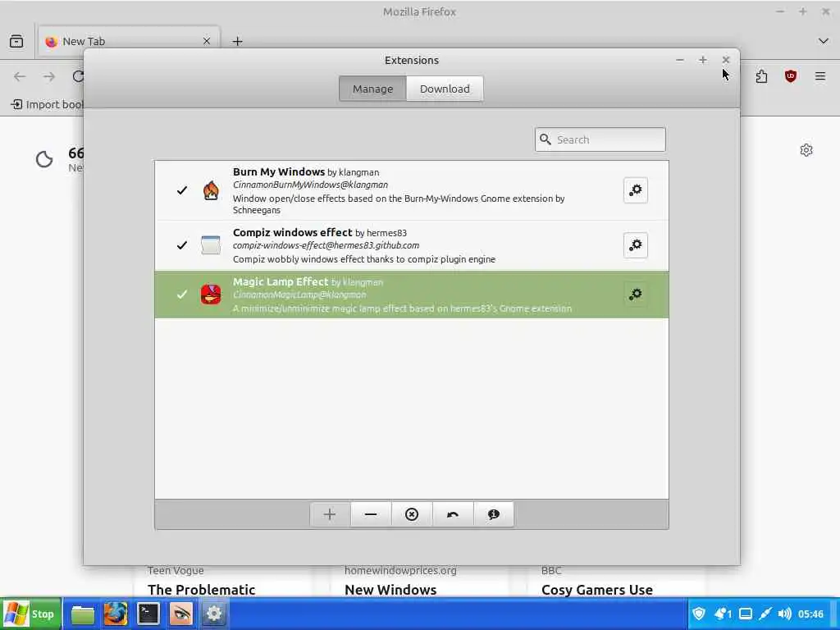
Task: Click the Firefox back arrow
Action: [x=20, y=76]
